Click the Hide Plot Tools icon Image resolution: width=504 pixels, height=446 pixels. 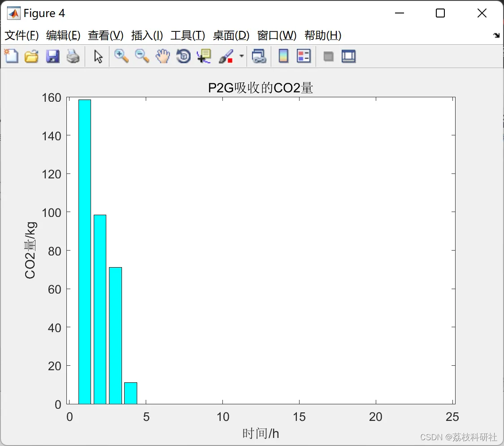click(328, 57)
